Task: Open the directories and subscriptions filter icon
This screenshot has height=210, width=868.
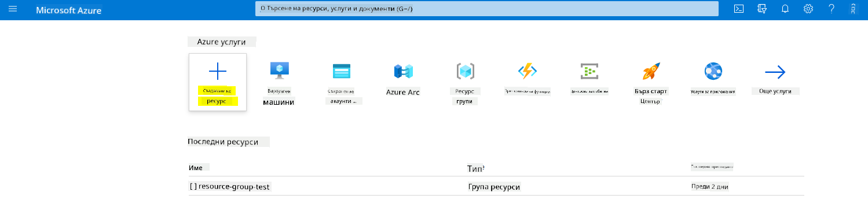Action: pos(762,9)
